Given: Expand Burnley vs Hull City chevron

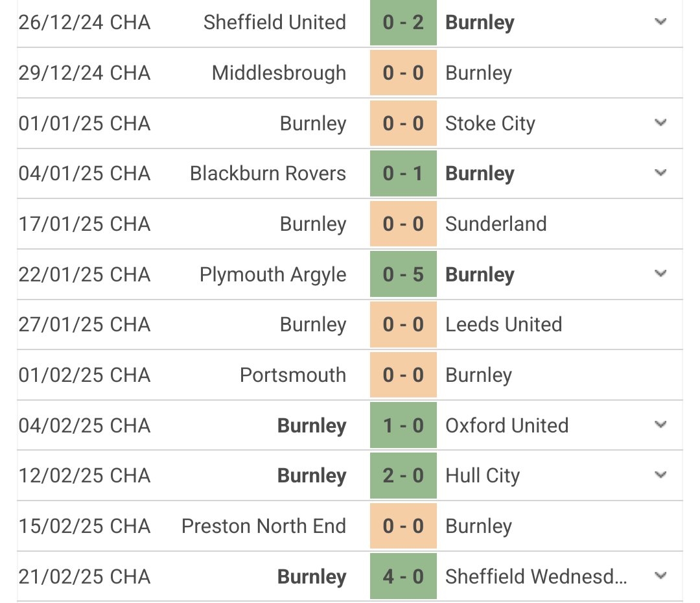Looking at the screenshot, I should tap(660, 475).
